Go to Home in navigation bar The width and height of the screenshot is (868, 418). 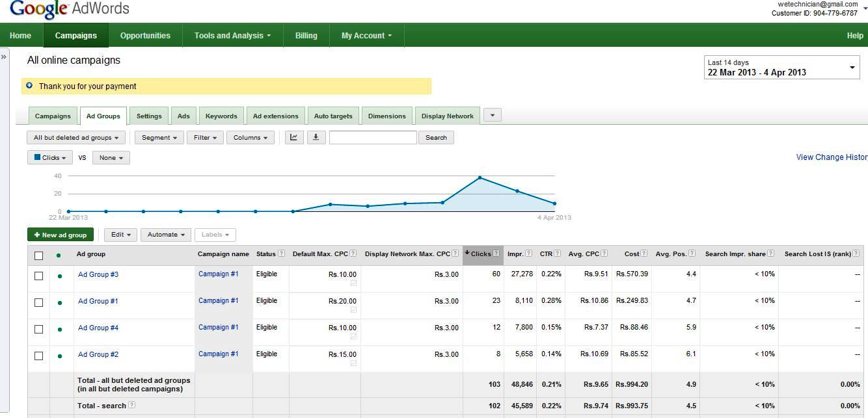click(x=21, y=36)
